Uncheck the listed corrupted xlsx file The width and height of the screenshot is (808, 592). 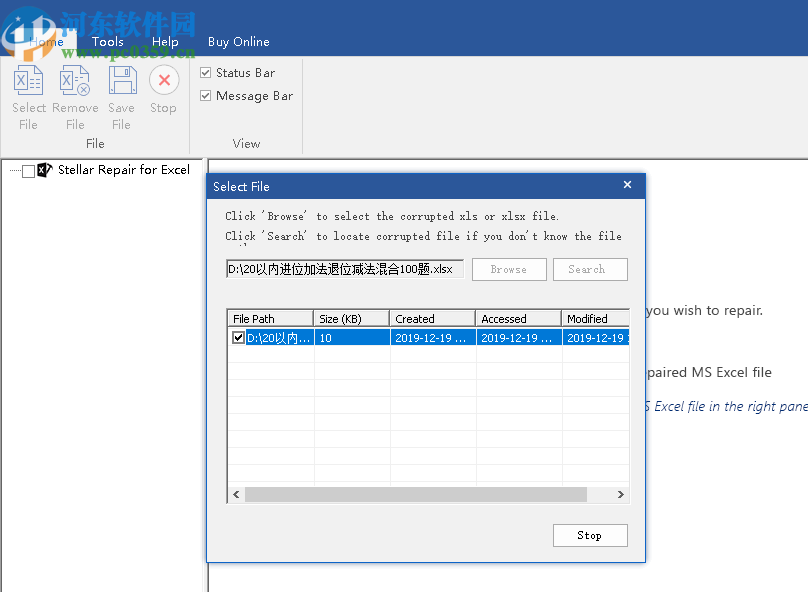[238, 337]
